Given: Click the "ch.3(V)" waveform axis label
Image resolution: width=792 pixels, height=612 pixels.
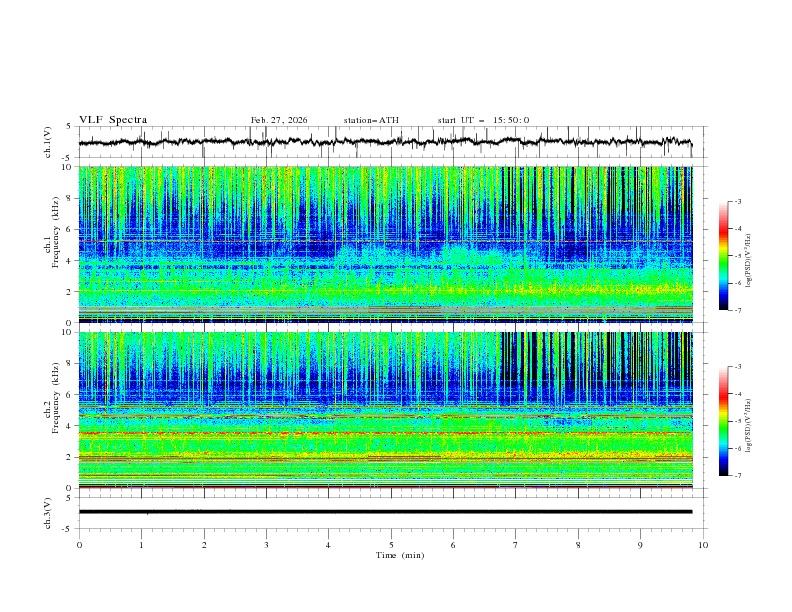Looking at the screenshot, I should [48, 513].
